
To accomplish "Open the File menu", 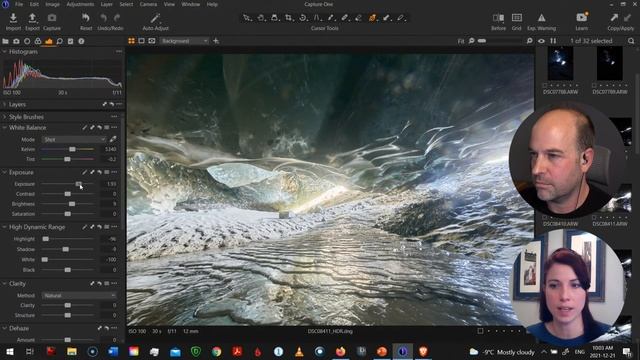I will click(19, 4).
